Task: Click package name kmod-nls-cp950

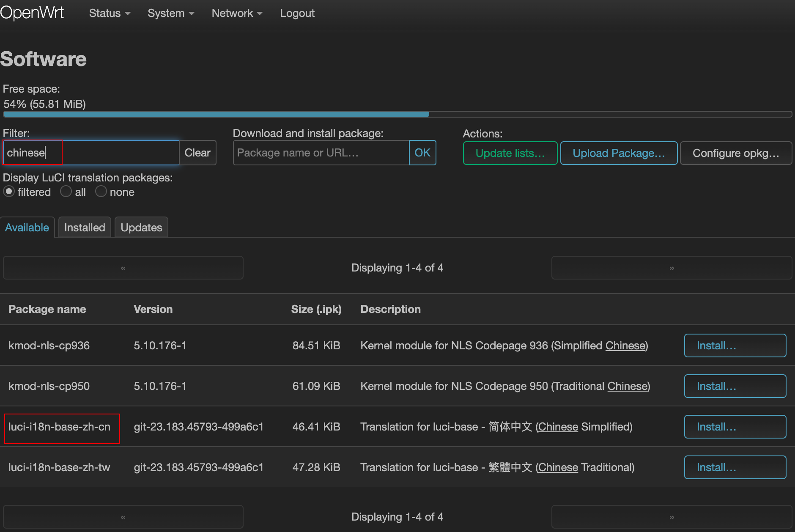Action: pyautogui.click(x=49, y=386)
